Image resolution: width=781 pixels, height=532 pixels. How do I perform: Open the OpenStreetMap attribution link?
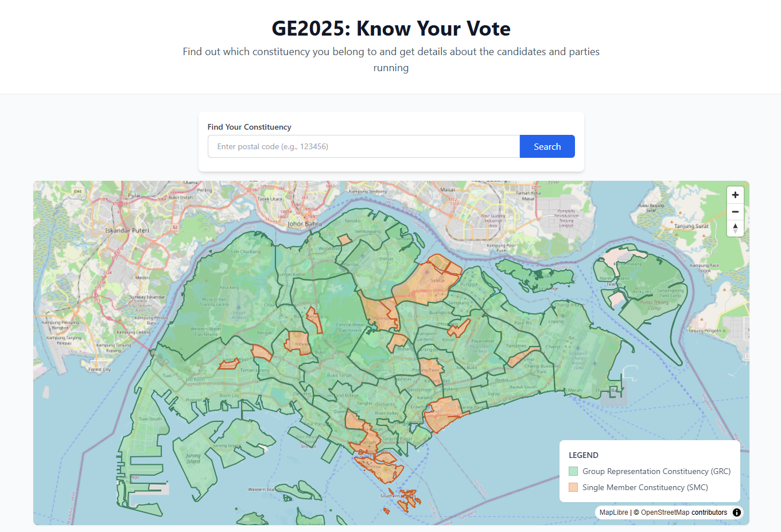[665, 512]
